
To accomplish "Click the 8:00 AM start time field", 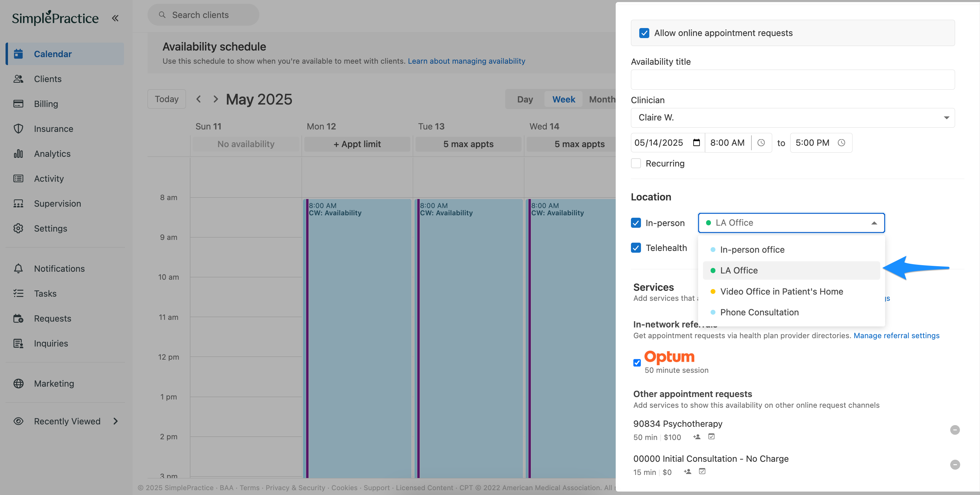I will click(728, 143).
